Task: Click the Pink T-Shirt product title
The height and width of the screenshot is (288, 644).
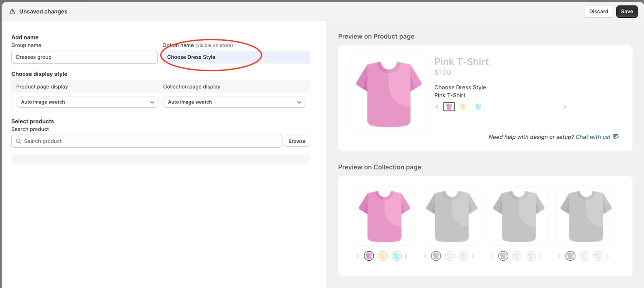Action: tap(461, 62)
